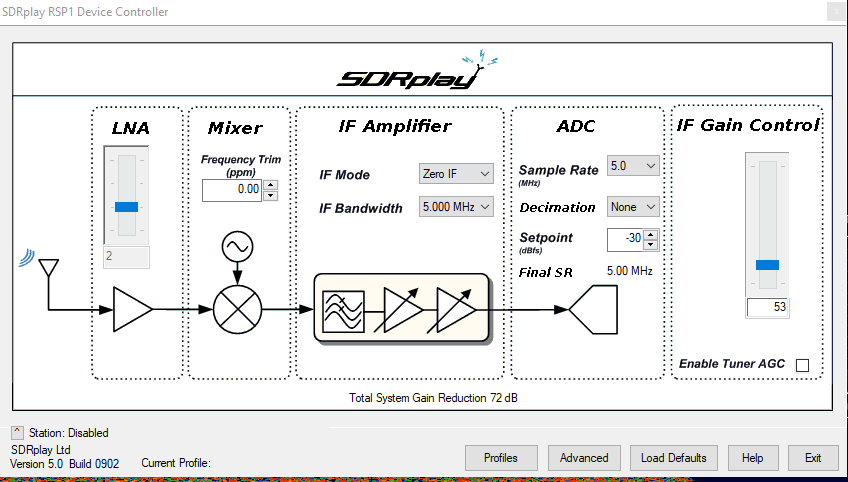Image resolution: width=848 pixels, height=482 pixels.
Task: Click the ADC pentagon symbol
Action: pyautogui.click(x=593, y=309)
